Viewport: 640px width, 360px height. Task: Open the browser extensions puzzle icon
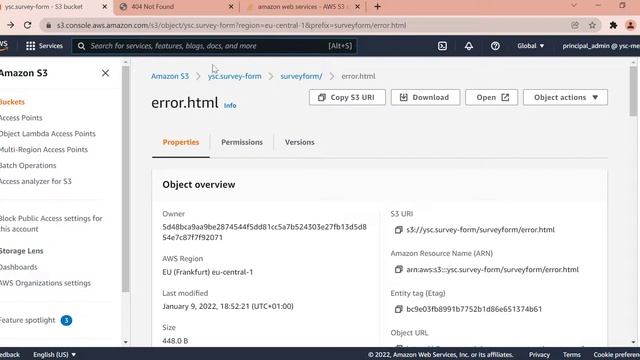[x=613, y=25]
